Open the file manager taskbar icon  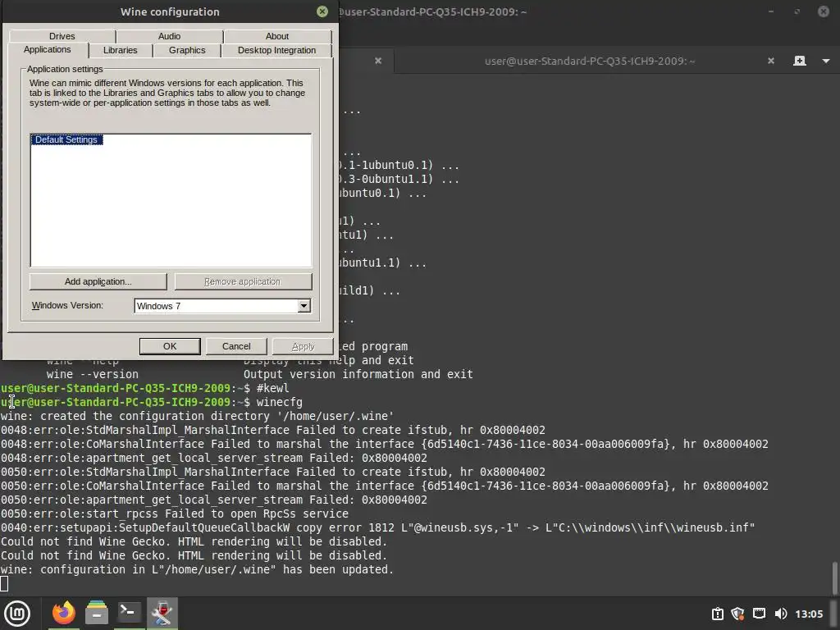tap(97, 613)
